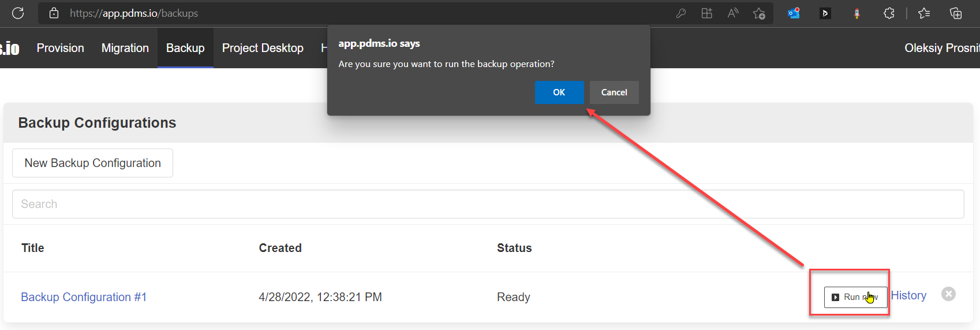The width and height of the screenshot is (980, 330).
Task: Click the apps grid icon in address bar
Action: click(707, 13)
